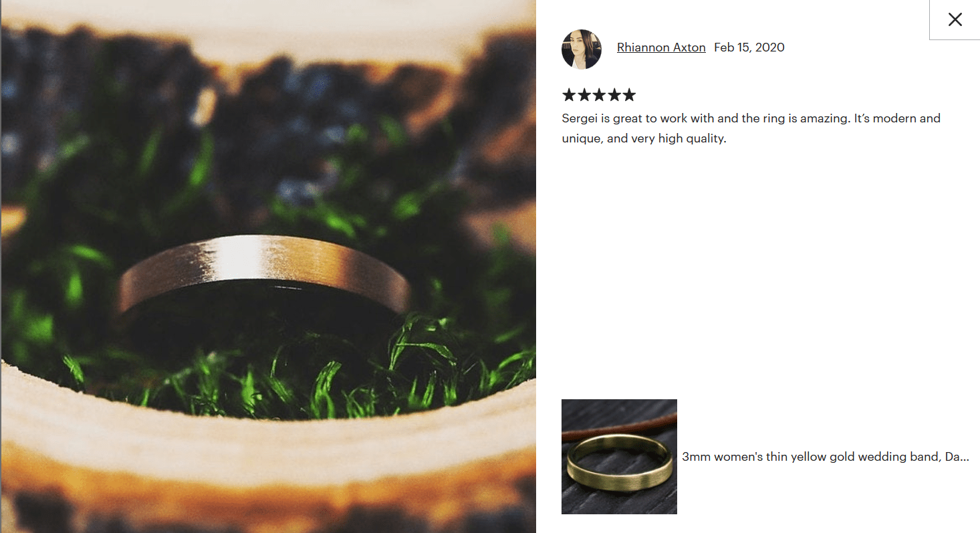Select the Feb 15, 2020 review date

point(749,47)
